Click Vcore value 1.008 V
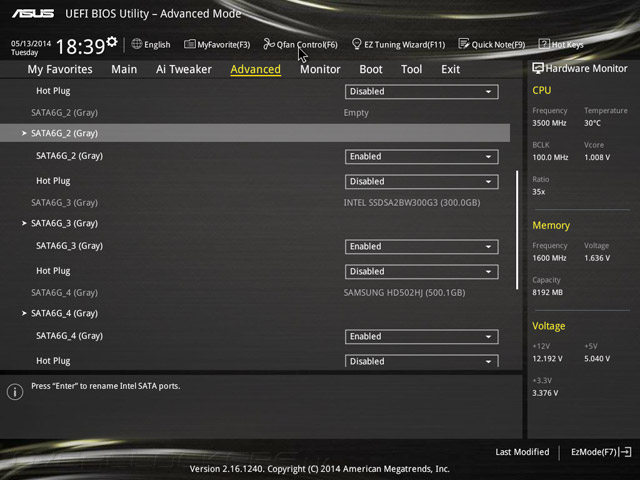This screenshot has width=640, height=480. (597, 158)
